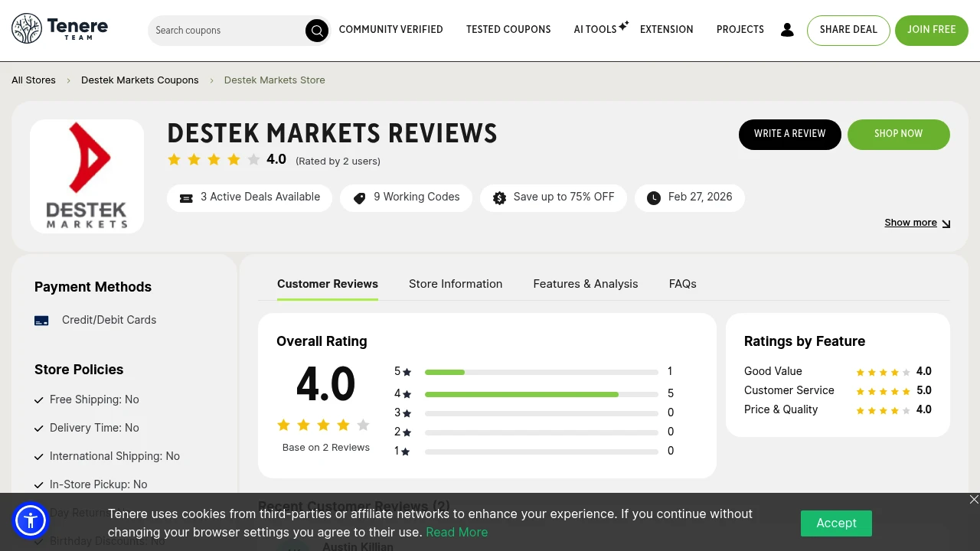980x551 pixels.
Task: Click the Credit/Debit Cards text
Action: pos(109,321)
